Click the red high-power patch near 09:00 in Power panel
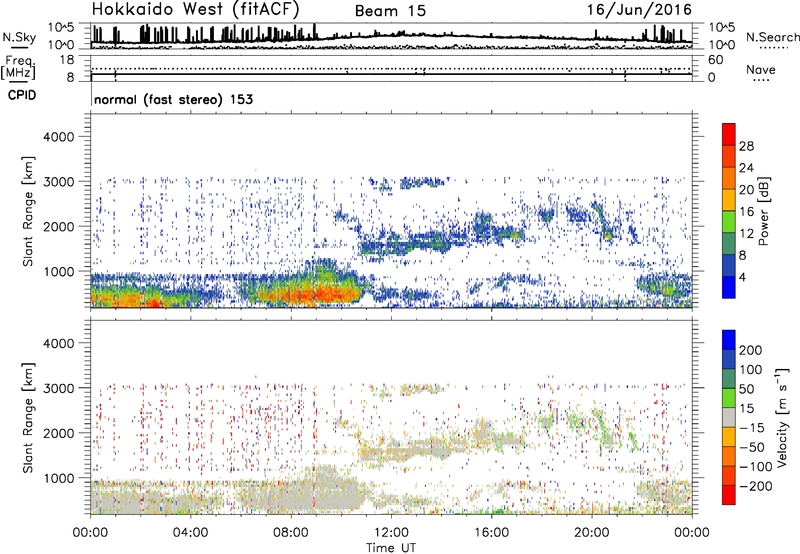This screenshot has height=554, width=800. [316, 294]
